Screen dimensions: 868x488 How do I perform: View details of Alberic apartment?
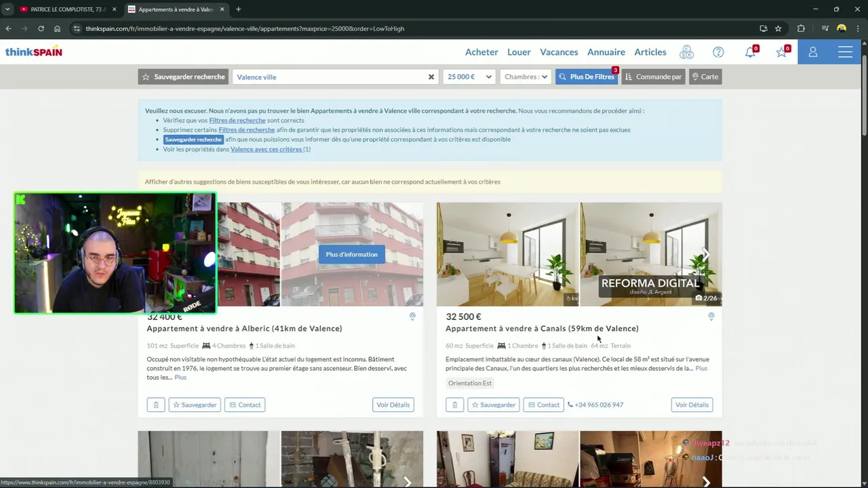click(x=393, y=405)
